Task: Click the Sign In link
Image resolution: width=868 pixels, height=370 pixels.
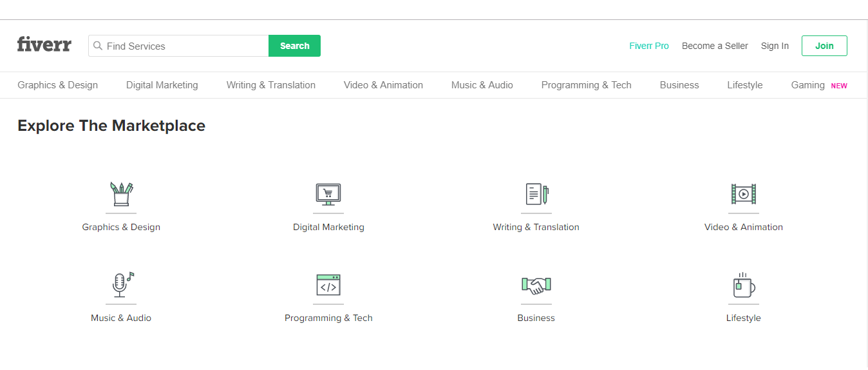Action: coord(775,46)
